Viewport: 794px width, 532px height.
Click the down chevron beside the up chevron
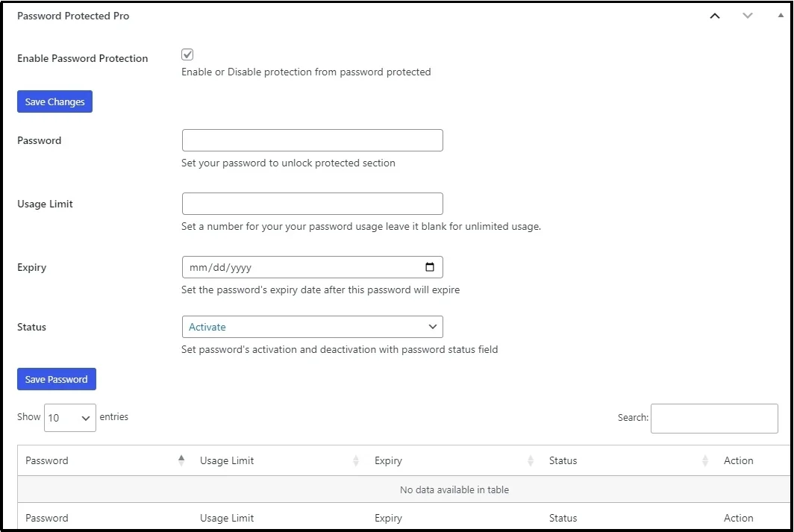(748, 15)
